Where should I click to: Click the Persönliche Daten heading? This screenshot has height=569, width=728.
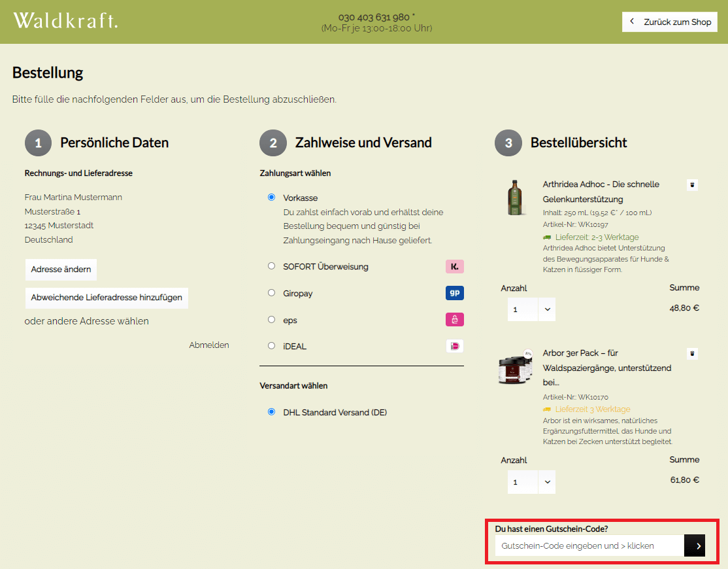click(x=114, y=143)
